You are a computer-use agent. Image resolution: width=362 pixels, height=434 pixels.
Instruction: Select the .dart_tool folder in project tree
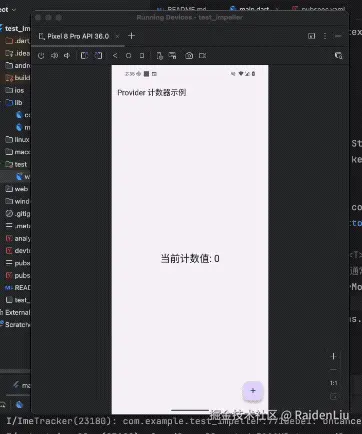(18, 41)
